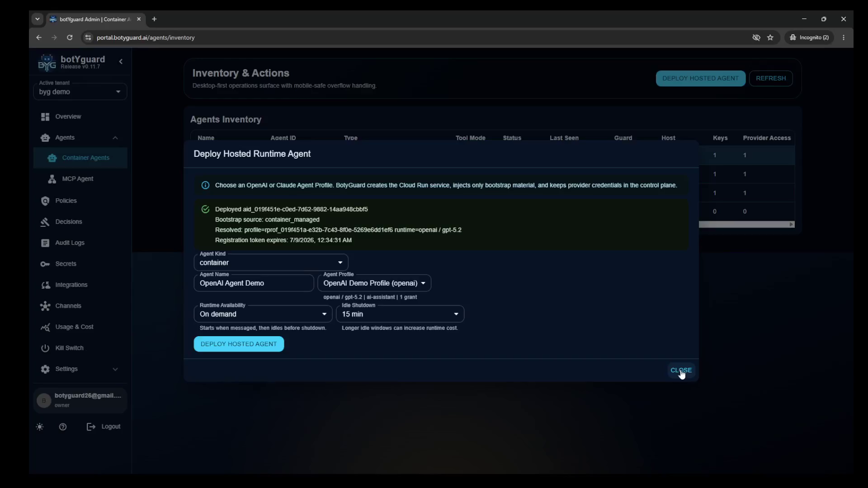Click the green success check icon
The width and height of the screenshot is (868, 488).
pos(205,209)
